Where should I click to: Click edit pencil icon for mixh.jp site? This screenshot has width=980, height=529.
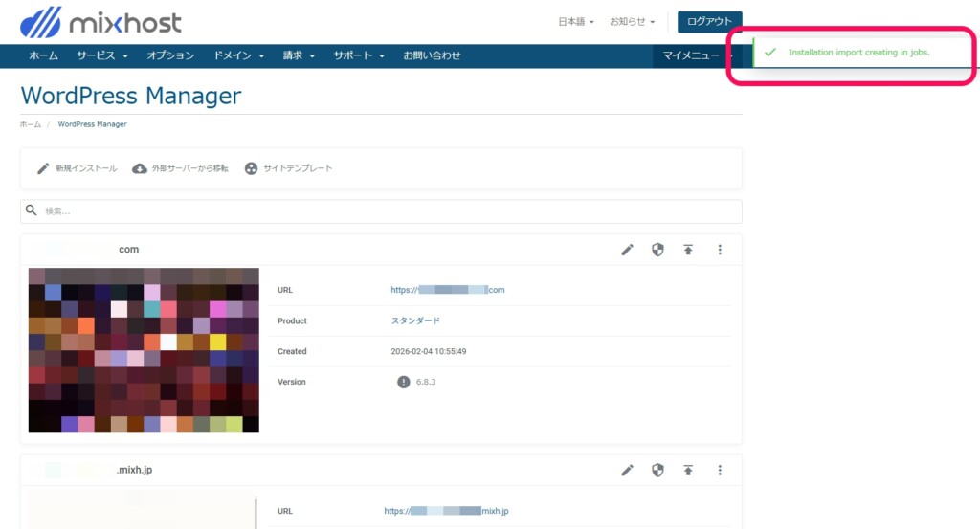[x=627, y=471]
